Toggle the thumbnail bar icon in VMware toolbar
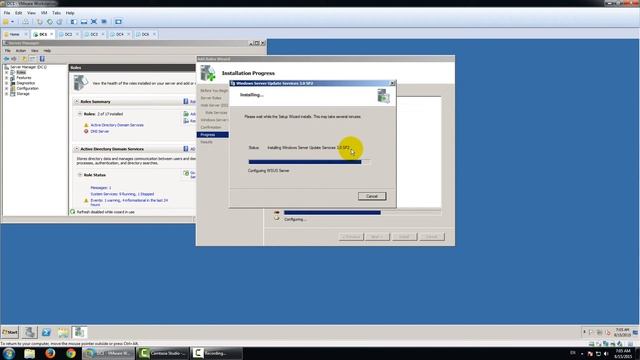Viewport: 640px width, 360px height. 84,22
